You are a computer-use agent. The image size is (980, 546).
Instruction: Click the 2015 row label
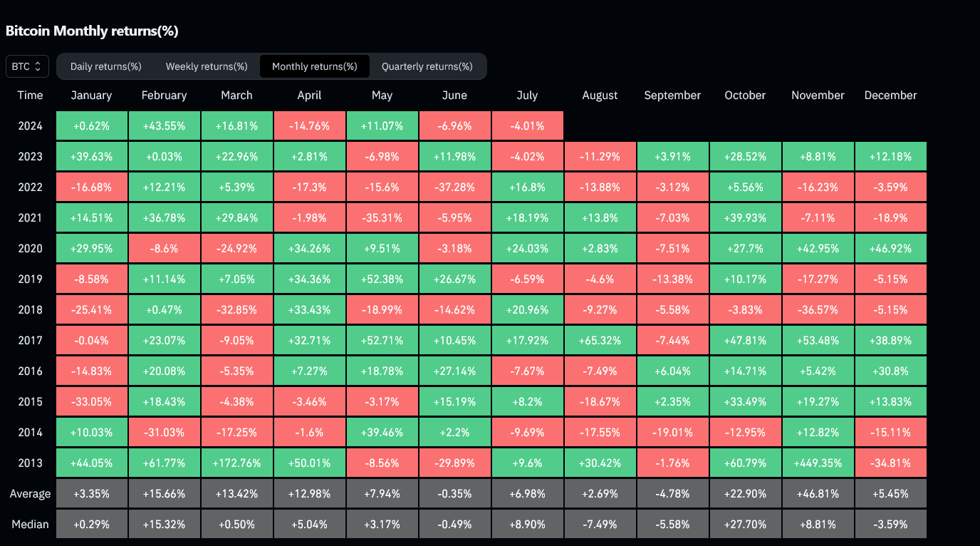[30, 401]
